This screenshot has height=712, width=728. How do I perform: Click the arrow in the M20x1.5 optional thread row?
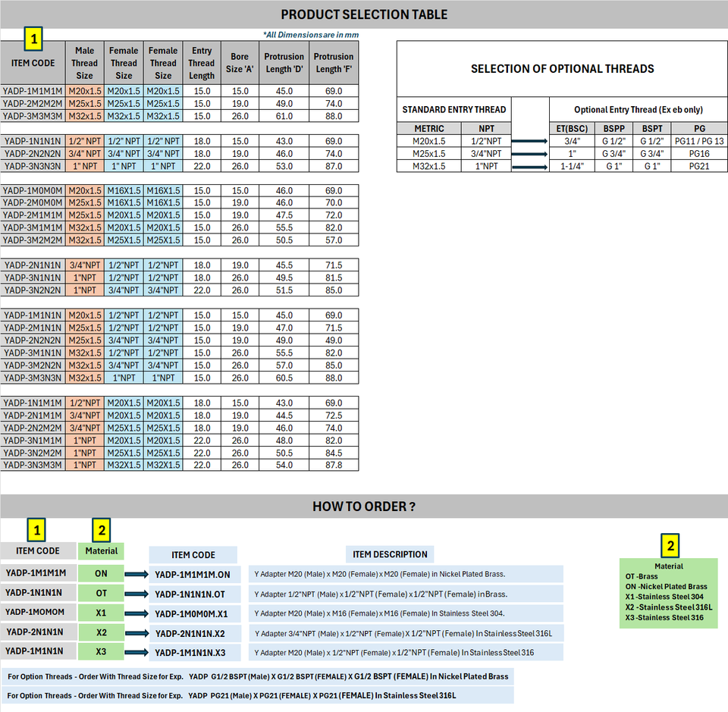529,141
